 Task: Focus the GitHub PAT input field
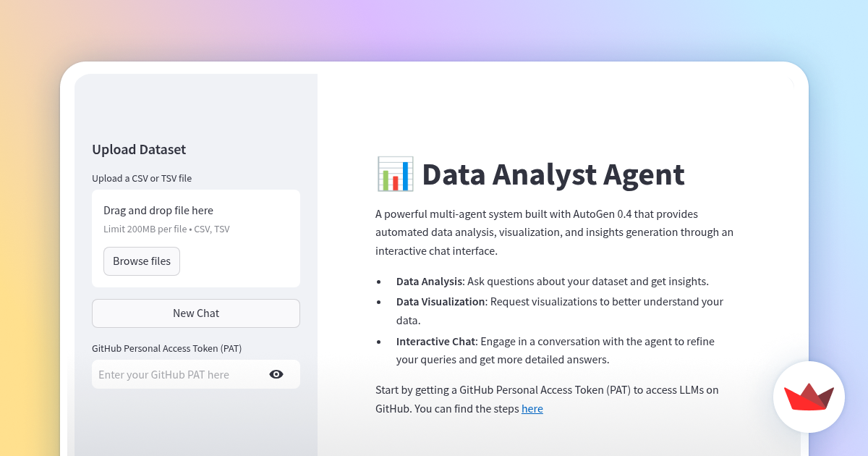(196, 374)
